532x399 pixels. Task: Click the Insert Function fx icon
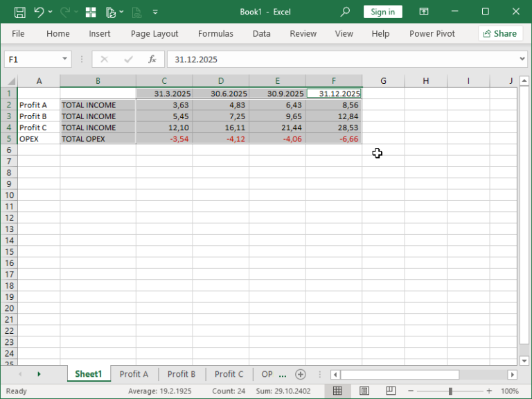click(x=152, y=60)
